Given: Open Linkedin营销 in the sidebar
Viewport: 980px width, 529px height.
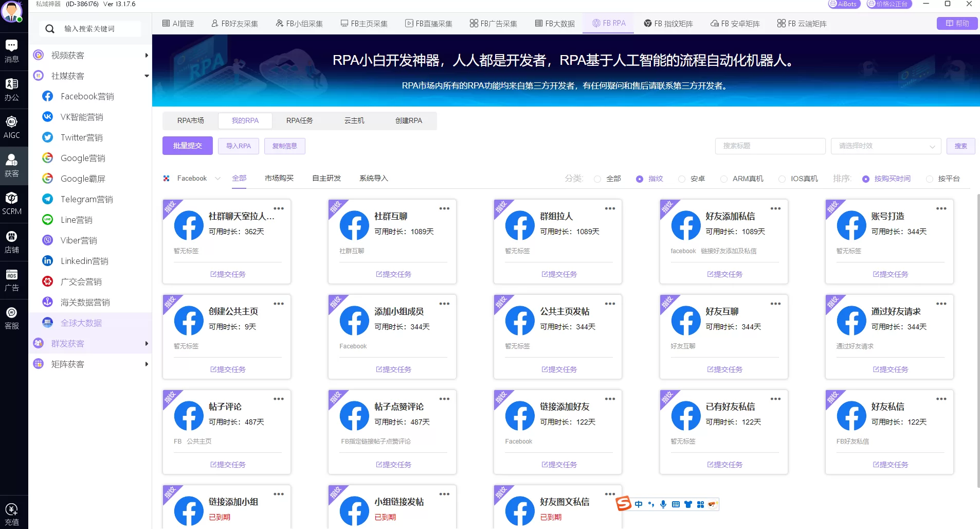Looking at the screenshot, I should pyautogui.click(x=84, y=261).
